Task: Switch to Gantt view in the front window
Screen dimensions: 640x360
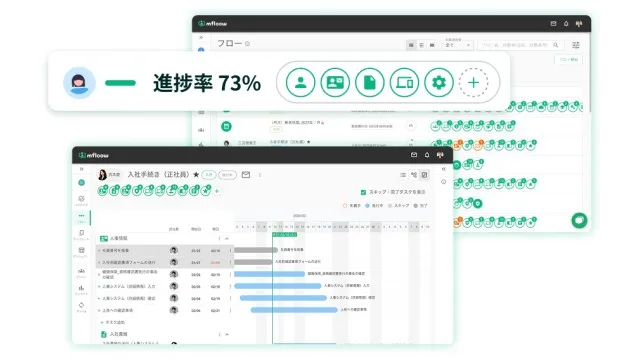Action: pos(424,175)
